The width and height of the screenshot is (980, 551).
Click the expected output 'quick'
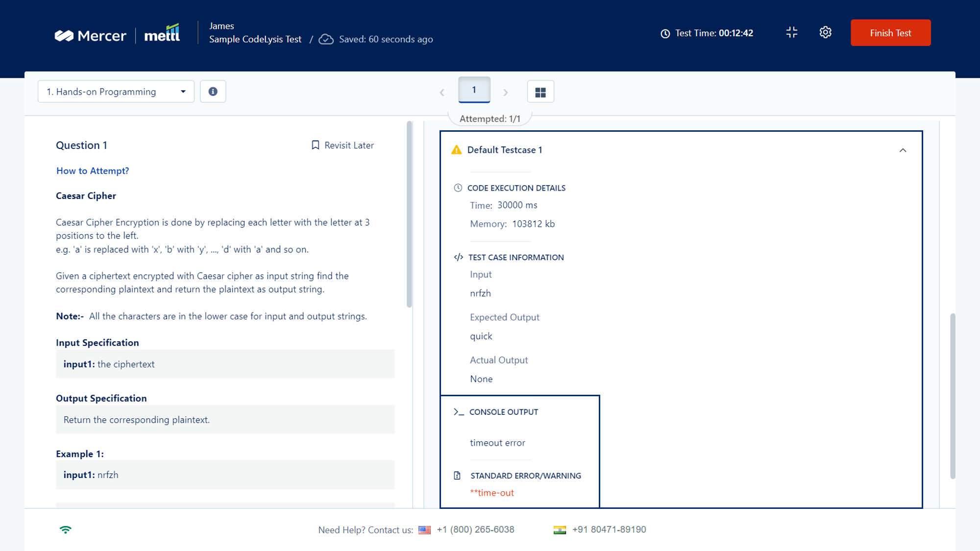pyautogui.click(x=481, y=336)
